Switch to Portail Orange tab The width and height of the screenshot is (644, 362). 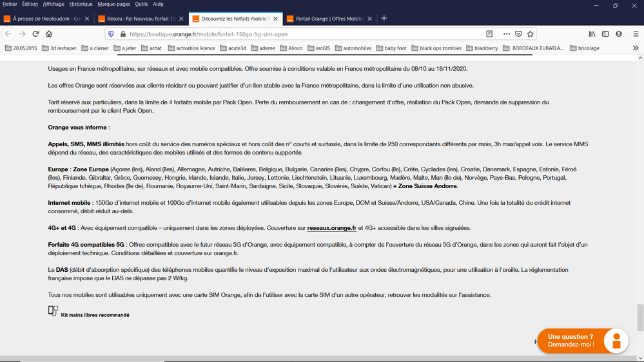326,19
